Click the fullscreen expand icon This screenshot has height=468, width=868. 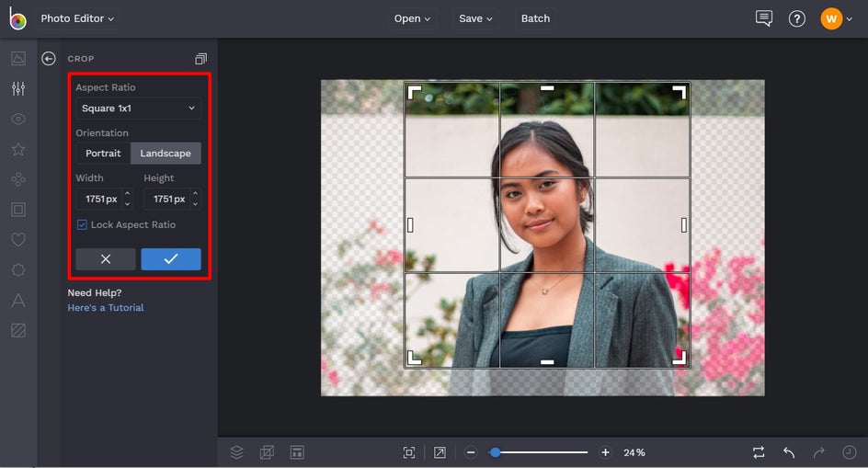tap(440, 452)
